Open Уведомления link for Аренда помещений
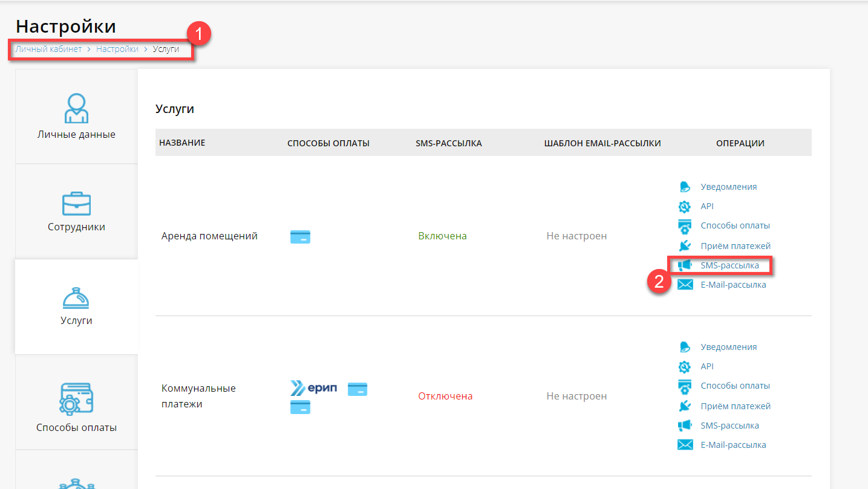Viewport: 868px width, 489px height. tap(729, 187)
